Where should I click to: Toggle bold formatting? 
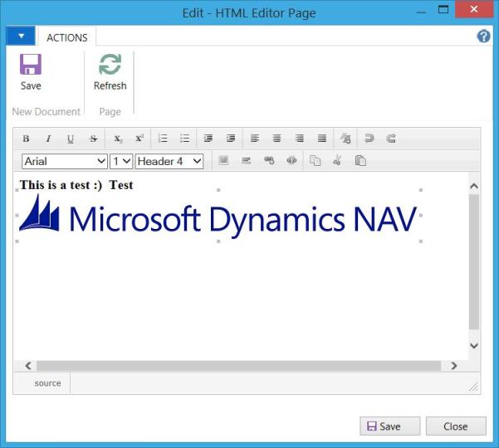(x=26, y=139)
